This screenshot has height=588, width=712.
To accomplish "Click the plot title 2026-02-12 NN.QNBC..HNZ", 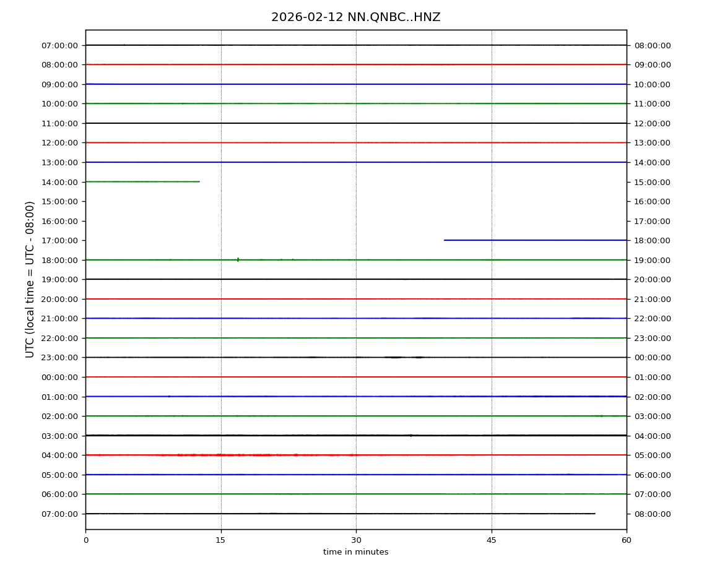I will tap(355, 17).
